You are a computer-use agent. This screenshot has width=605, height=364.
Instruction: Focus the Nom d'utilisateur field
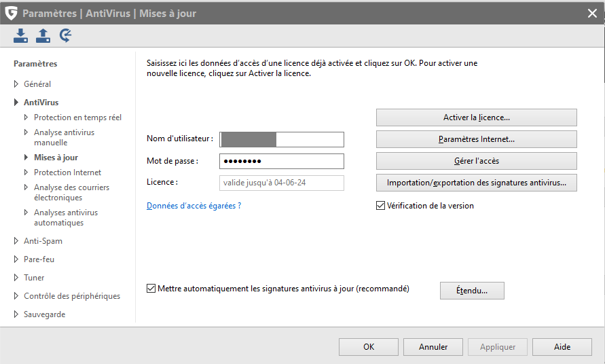point(282,139)
